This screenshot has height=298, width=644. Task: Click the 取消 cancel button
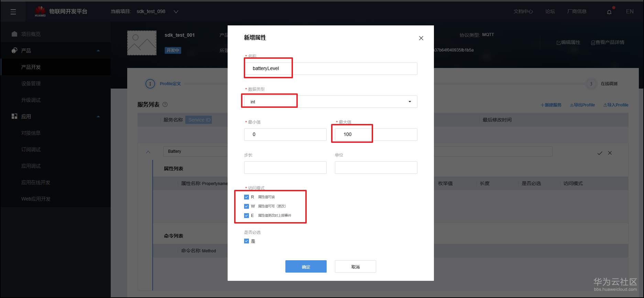click(x=356, y=266)
